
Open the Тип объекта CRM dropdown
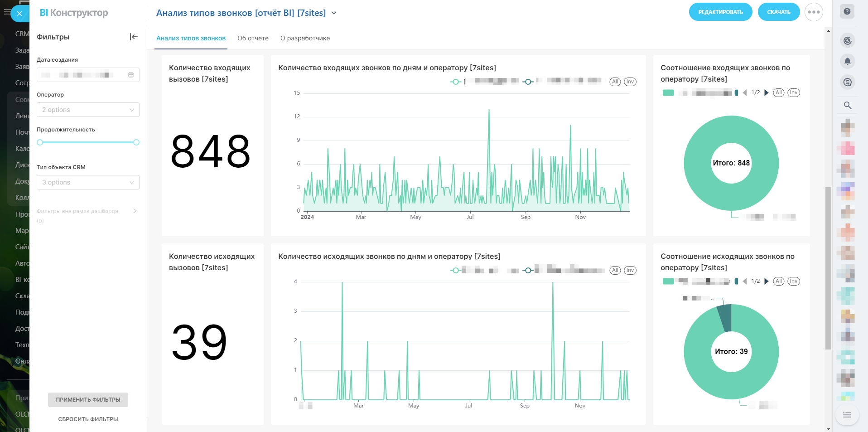click(88, 182)
